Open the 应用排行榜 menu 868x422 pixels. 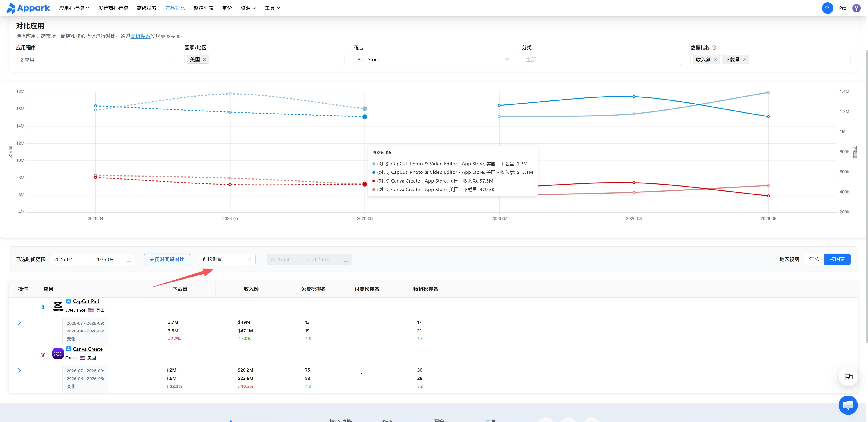[74, 8]
